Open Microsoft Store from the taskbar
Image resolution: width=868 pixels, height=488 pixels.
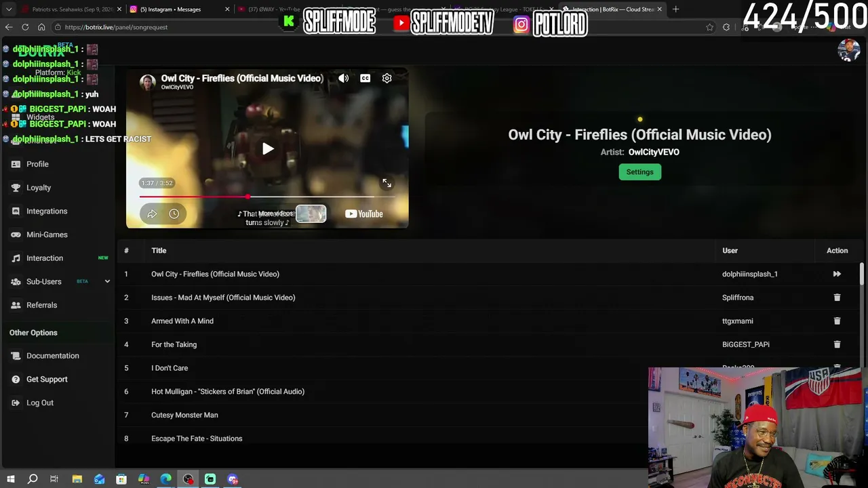tap(121, 479)
